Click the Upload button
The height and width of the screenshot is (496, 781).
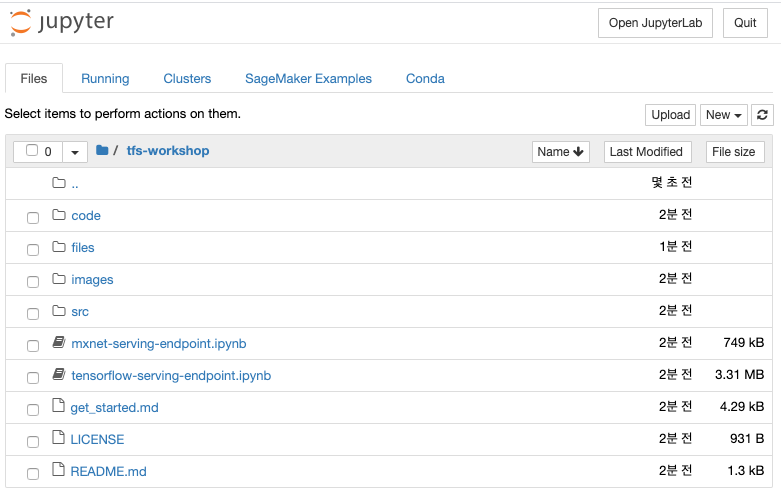tap(670, 115)
